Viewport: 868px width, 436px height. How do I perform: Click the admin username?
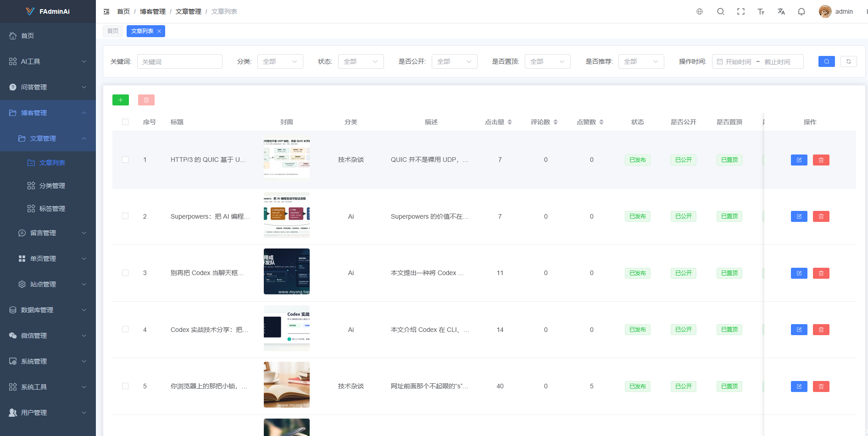pyautogui.click(x=844, y=11)
